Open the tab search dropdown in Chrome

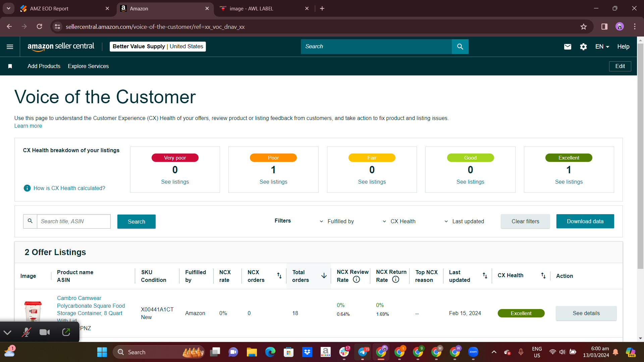tap(8, 8)
